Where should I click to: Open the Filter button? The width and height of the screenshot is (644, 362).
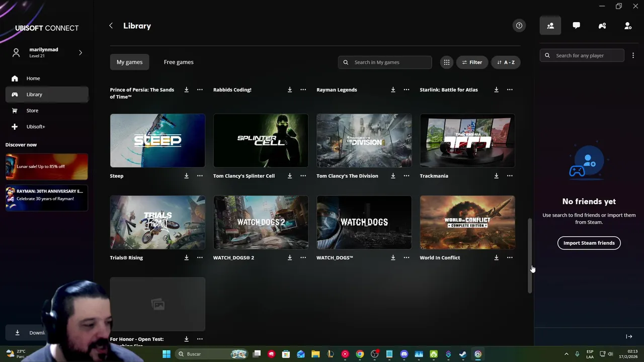coord(472,62)
